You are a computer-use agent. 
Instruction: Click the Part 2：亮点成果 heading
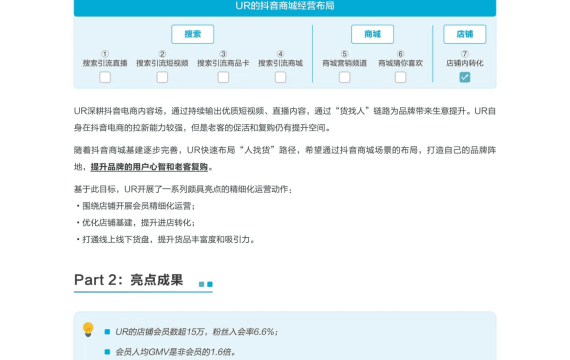[x=129, y=280]
